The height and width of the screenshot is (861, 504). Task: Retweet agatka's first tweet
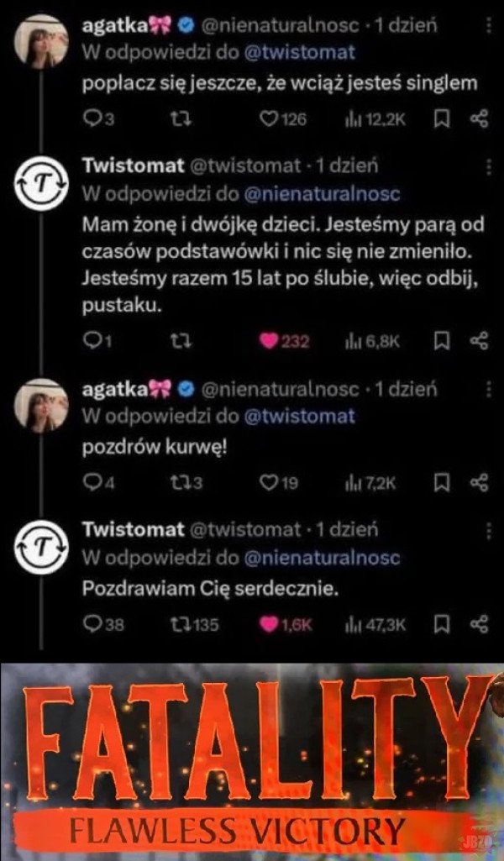point(177,119)
